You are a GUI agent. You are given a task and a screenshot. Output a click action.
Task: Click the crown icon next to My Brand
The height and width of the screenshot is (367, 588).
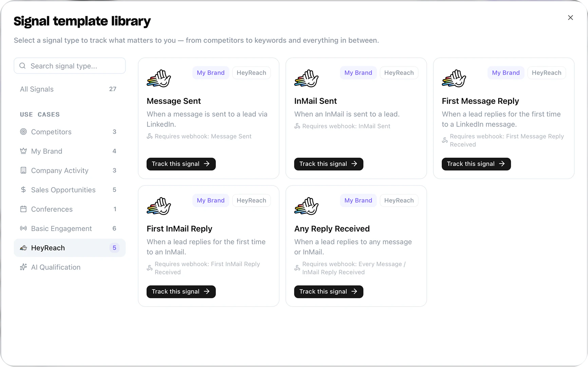23,151
